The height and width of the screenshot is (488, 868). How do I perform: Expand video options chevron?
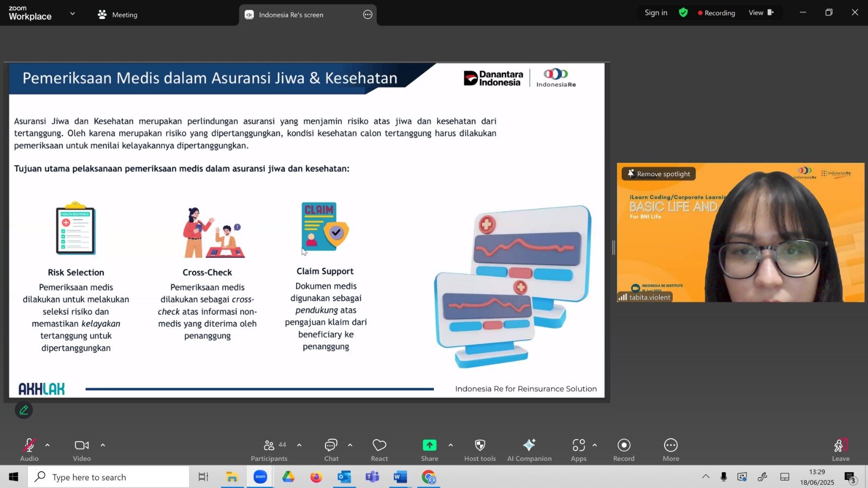[103, 445]
